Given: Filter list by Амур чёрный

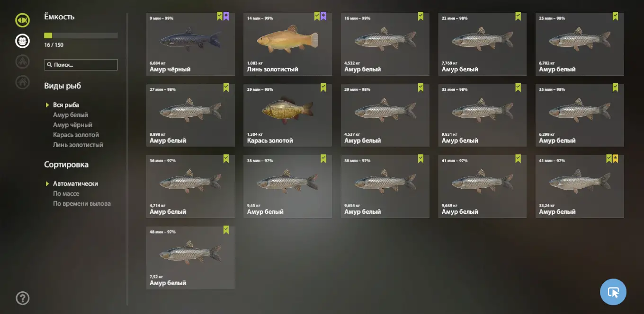Looking at the screenshot, I should (x=72, y=125).
